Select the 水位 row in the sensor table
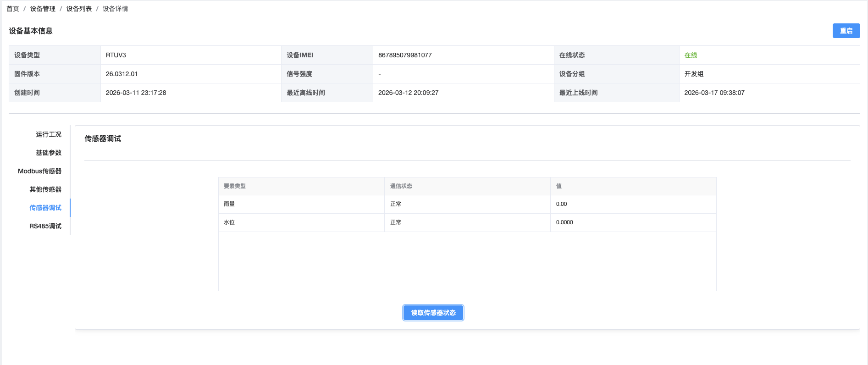 click(229, 222)
